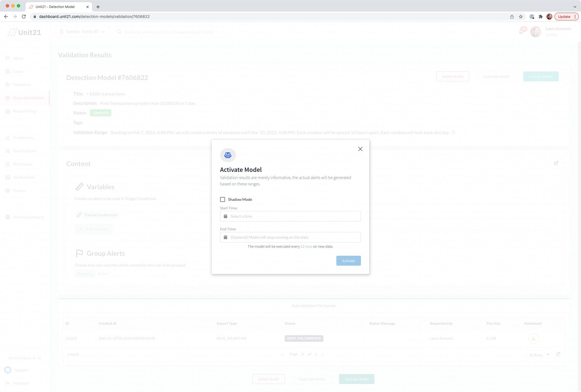
Task: Open the optional End Time field
Action: tap(290, 237)
